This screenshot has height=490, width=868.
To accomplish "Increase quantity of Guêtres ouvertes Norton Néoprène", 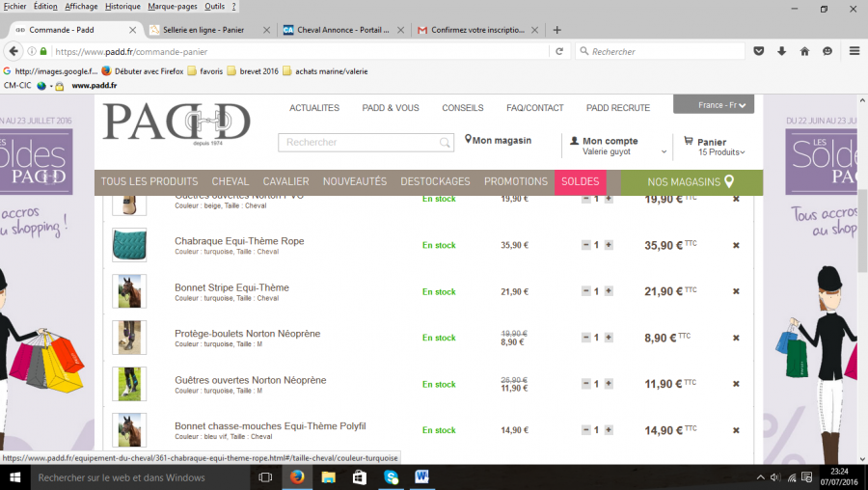I will click(x=609, y=383).
